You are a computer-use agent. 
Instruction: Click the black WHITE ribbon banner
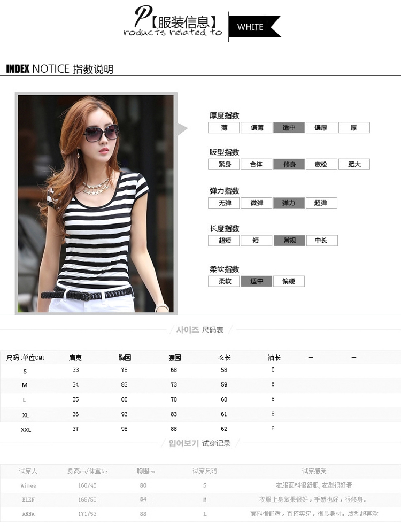pos(252,27)
